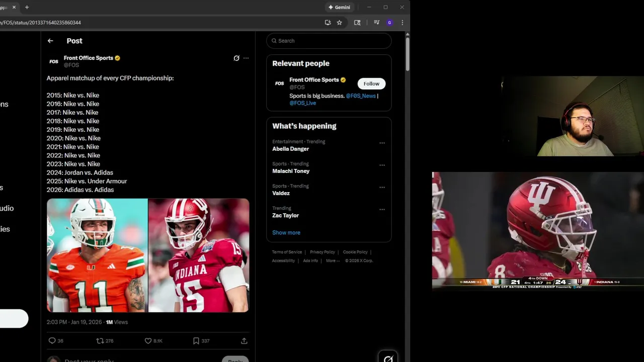This screenshot has height=362, width=644.
Task: Open options for Valdez trend
Action: click(x=382, y=187)
